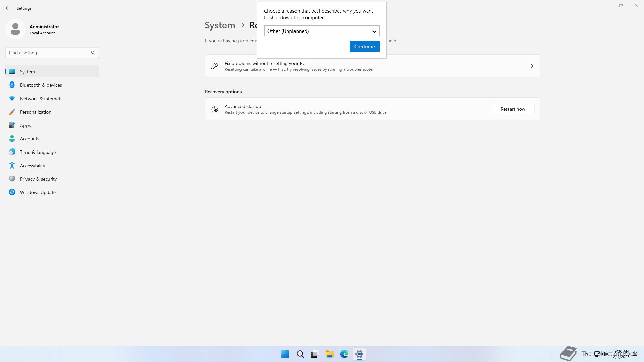Open Network & internet settings

point(40,99)
